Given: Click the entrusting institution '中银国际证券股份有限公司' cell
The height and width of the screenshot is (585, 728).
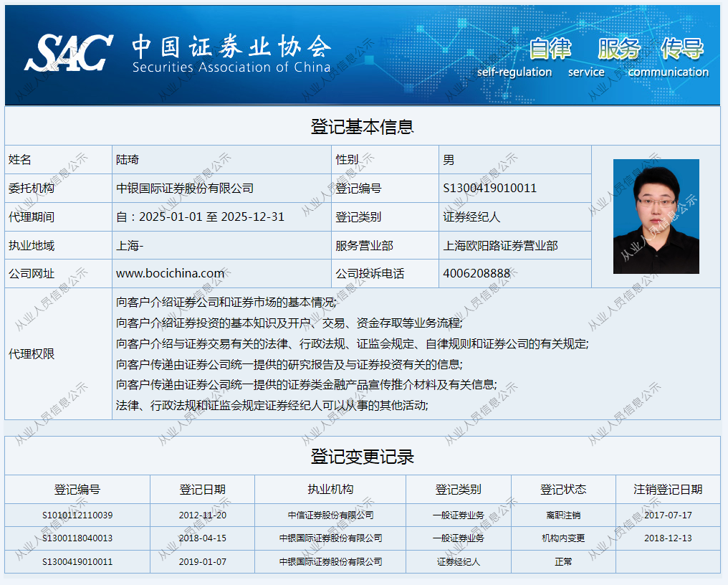Looking at the screenshot, I should tap(185, 188).
